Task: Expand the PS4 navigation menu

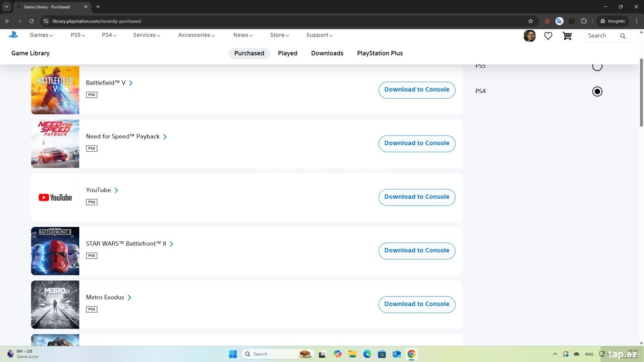Action: (109, 35)
